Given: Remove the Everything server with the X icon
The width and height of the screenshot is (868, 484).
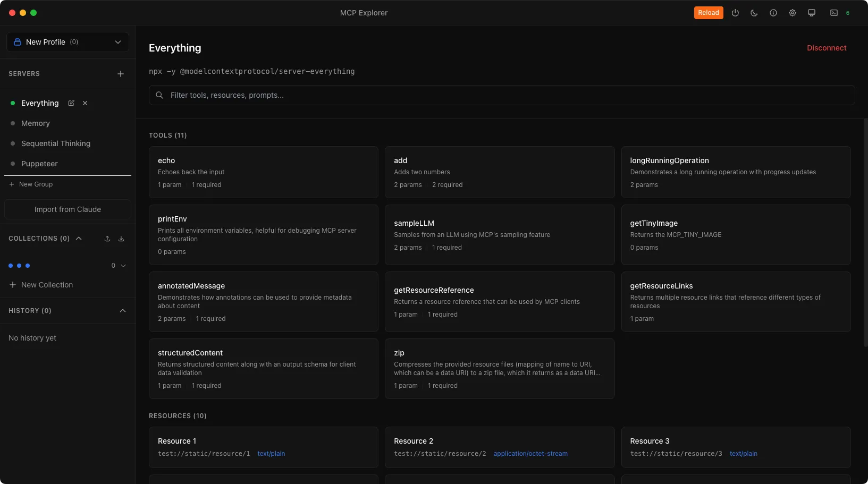Looking at the screenshot, I should pyautogui.click(x=85, y=103).
